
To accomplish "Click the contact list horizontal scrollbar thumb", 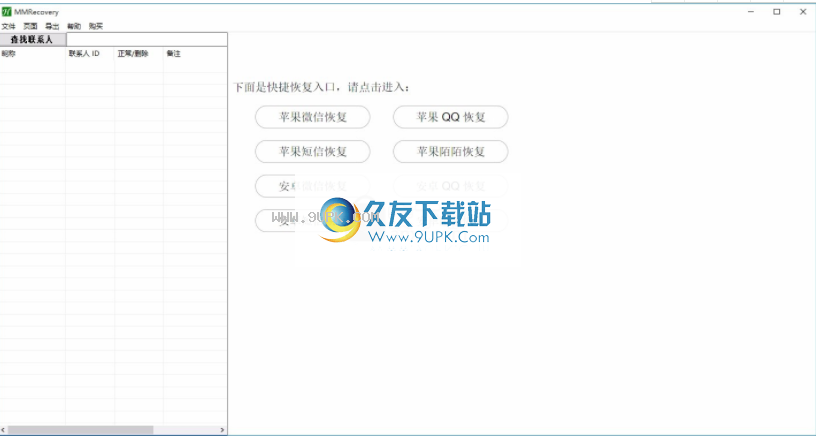I will pyautogui.click(x=80, y=430).
